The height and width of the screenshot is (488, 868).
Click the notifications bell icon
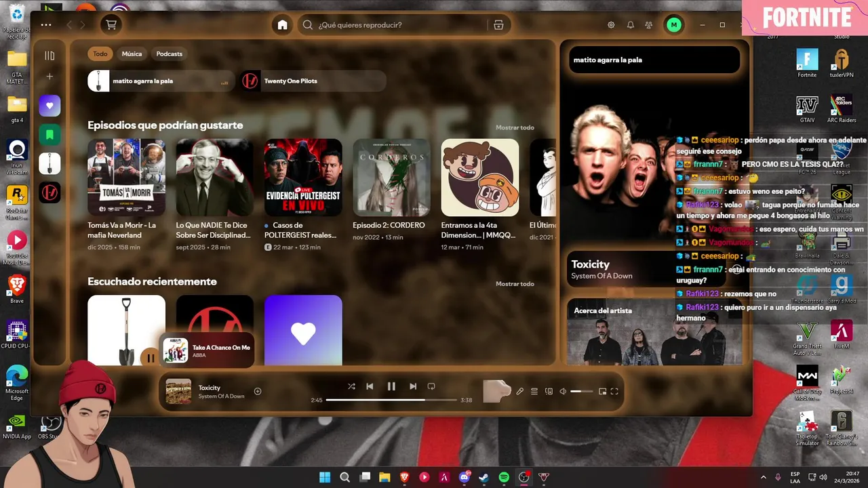pyautogui.click(x=631, y=25)
